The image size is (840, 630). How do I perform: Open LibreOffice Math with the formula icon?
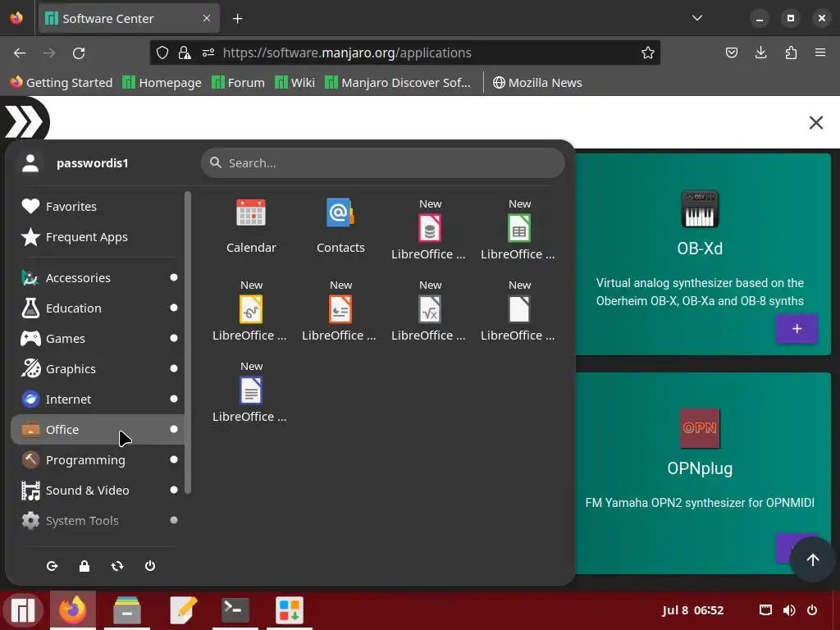click(429, 311)
